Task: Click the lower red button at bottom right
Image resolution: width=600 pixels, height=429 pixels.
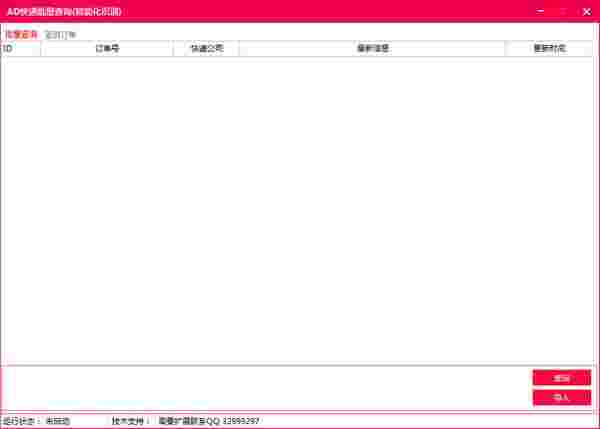Action: [x=561, y=398]
